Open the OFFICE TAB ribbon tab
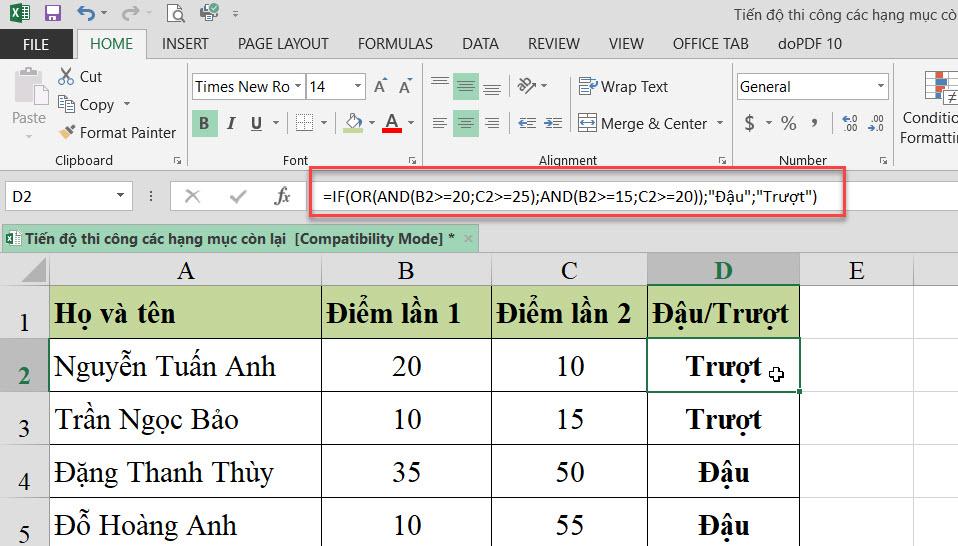Image resolution: width=958 pixels, height=546 pixels. pyautogui.click(x=711, y=44)
